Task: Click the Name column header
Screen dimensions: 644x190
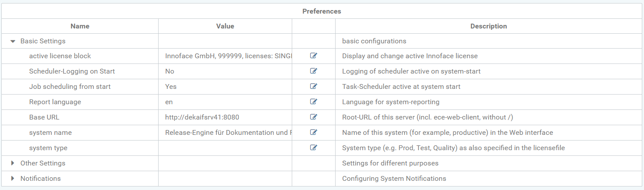Action: [80, 26]
